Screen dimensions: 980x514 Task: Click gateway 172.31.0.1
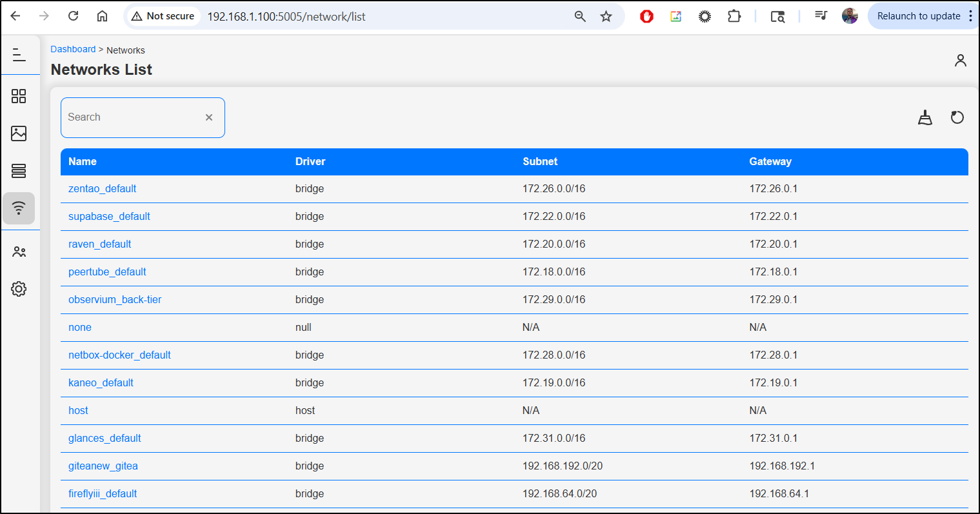tap(774, 438)
